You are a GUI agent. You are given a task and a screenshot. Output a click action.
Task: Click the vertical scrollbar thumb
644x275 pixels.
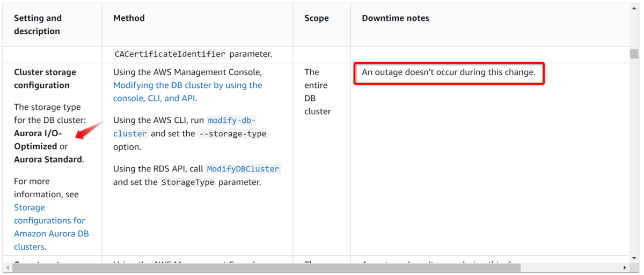point(634,54)
